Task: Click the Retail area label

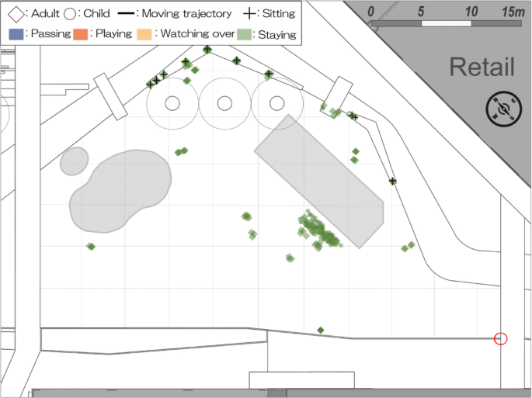Action: pyautogui.click(x=482, y=67)
